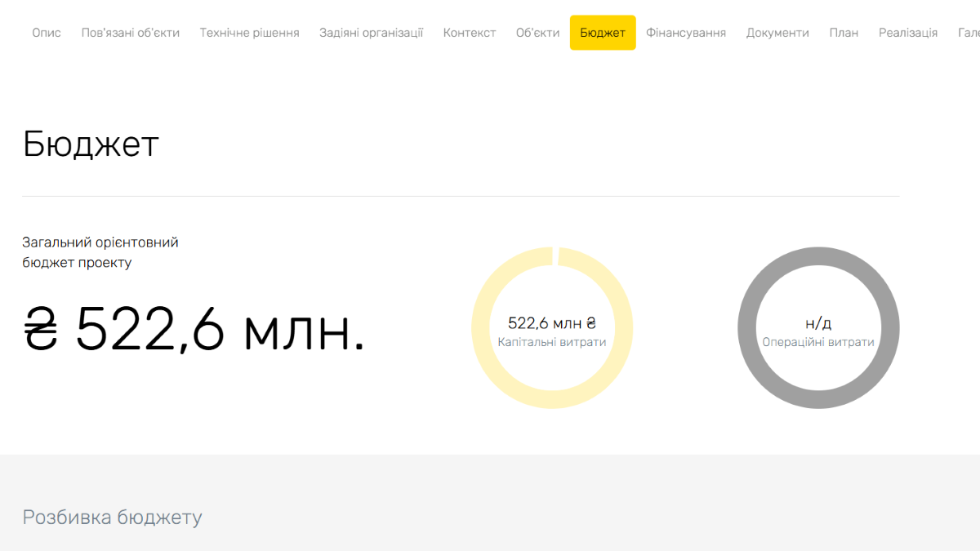This screenshot has width=980, height=551.
Task: Click the Операційні витрати label inside chart
Action: (818, 342)
